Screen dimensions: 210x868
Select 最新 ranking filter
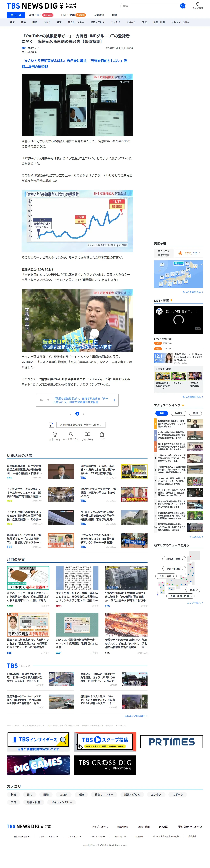[x=161, y=413]
